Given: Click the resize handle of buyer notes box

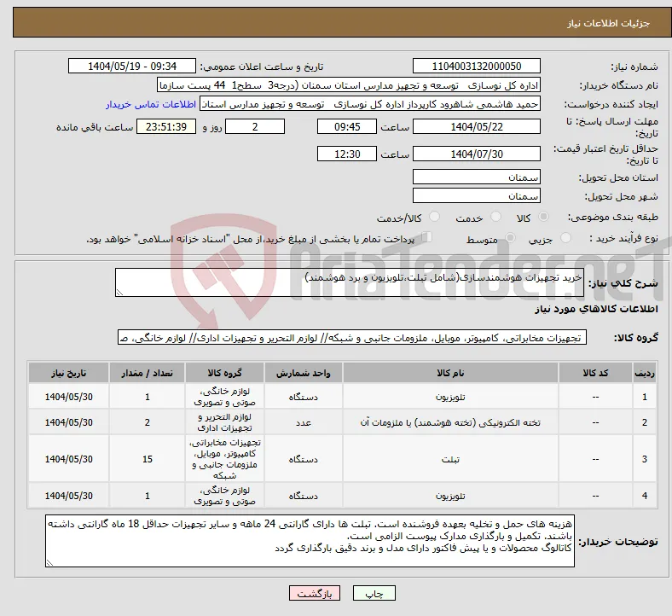Looking at the screenshot, I should (49, 563).
